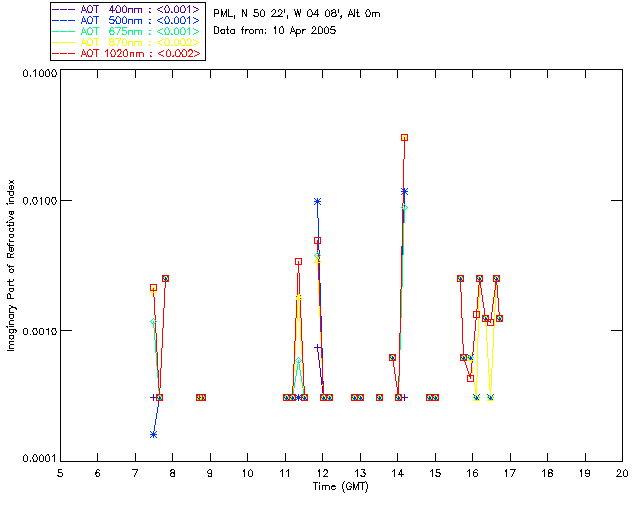Click the 0.0010 y-axis tick label
The width and height of the screenshot is (640, 512).
click(39, 331)
